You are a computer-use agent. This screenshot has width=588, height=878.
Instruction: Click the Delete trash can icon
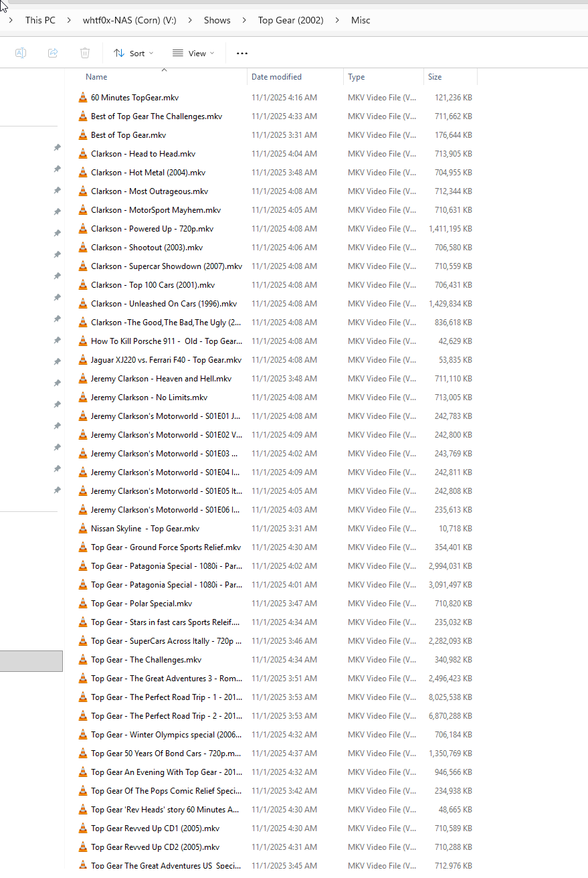(x=85, y=53)
